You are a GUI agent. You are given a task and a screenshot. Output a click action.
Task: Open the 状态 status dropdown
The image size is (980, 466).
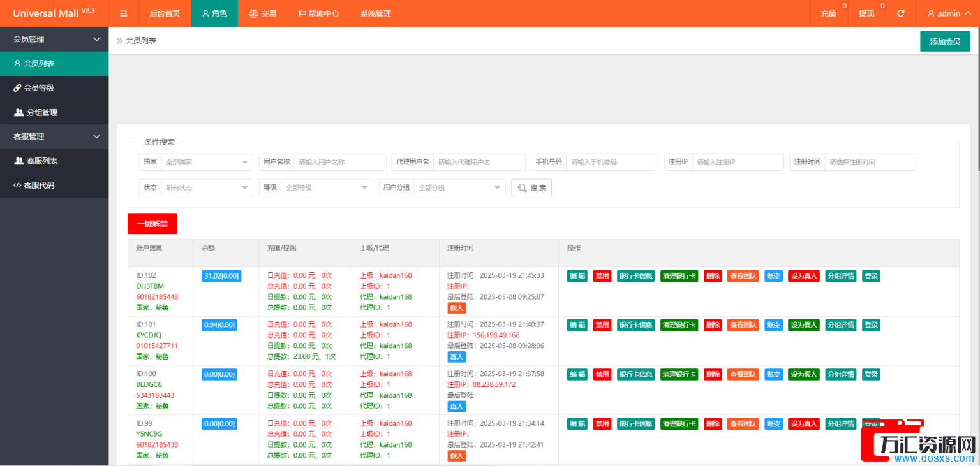207,187
